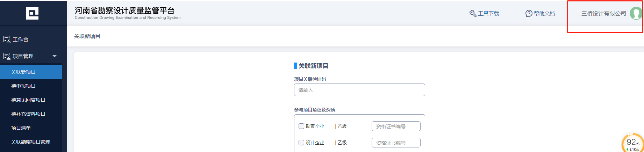
Task: Open 关联勘察项目管理 menu item
Action: [31, 142]
